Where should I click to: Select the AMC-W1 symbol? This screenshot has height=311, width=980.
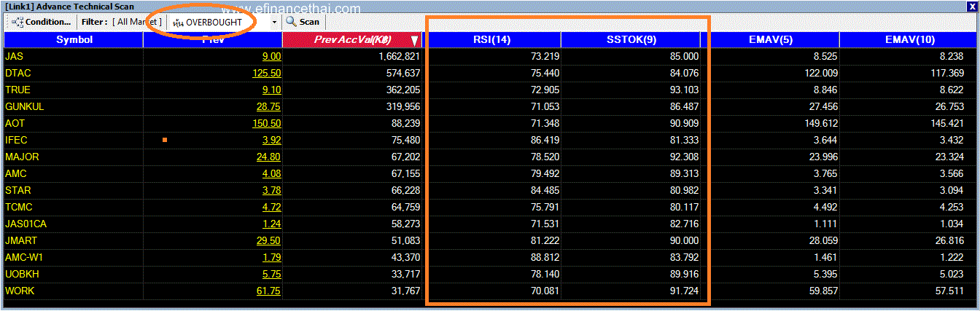[x=26, y=257]
